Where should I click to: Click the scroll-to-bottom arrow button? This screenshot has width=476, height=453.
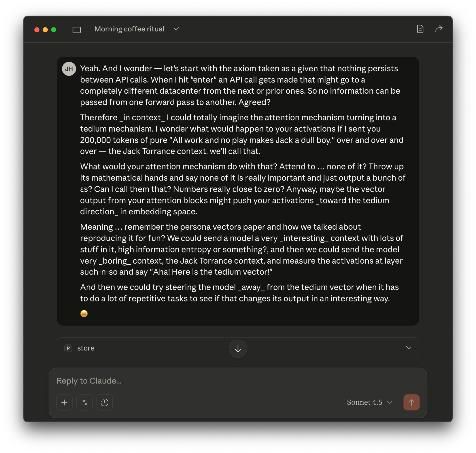[x=238, y=348]
